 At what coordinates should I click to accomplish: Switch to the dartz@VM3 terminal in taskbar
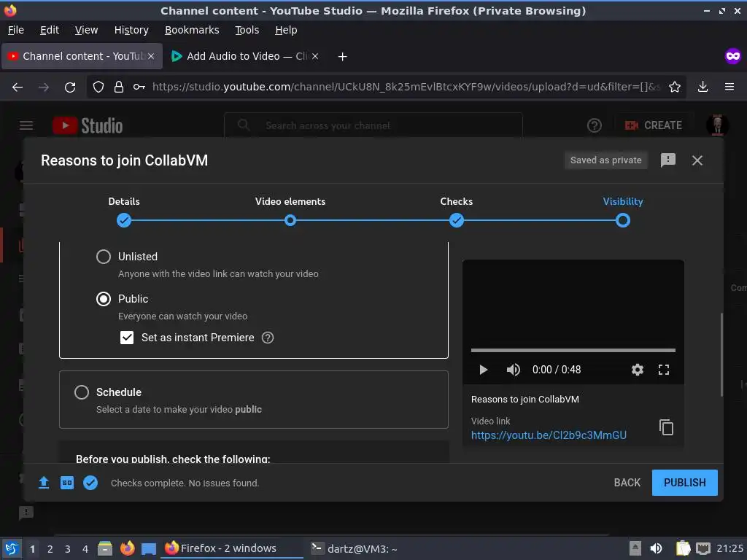click(x=354, y=548)
